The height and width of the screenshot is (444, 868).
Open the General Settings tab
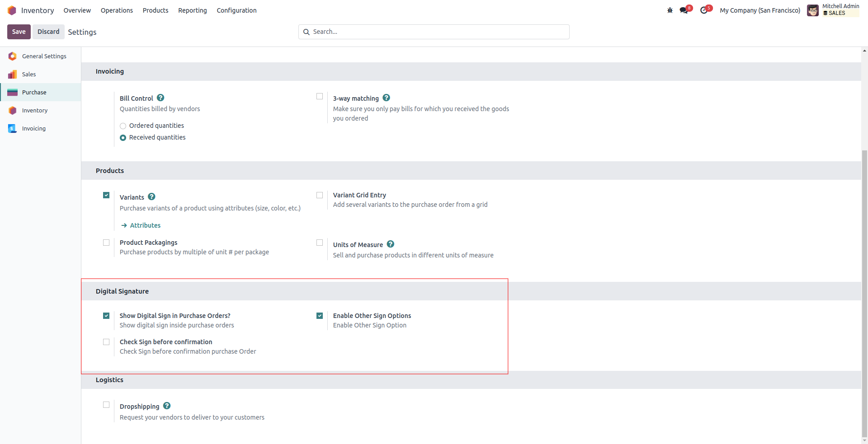pyautogui.click(x=44, y=56)
